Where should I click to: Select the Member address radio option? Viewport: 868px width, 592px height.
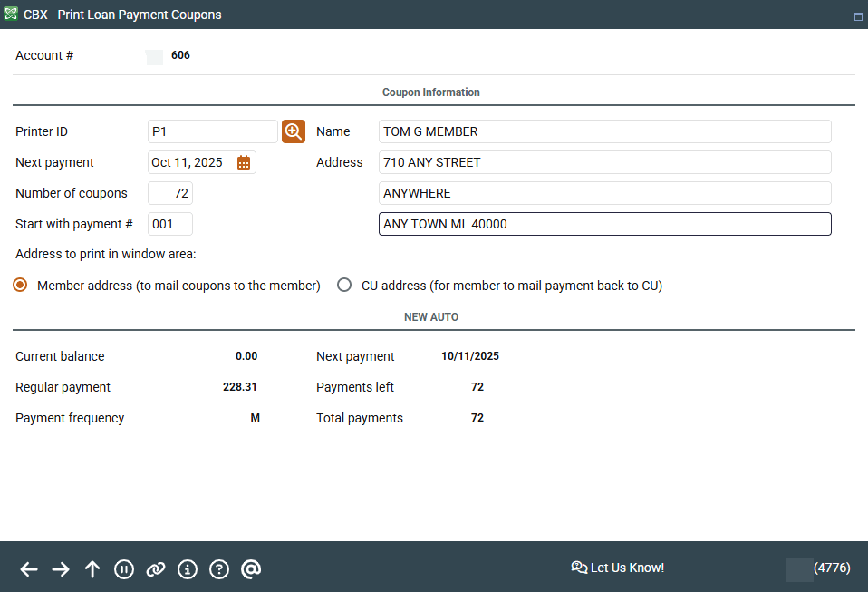pyautogui.click(x=20, y=286)
